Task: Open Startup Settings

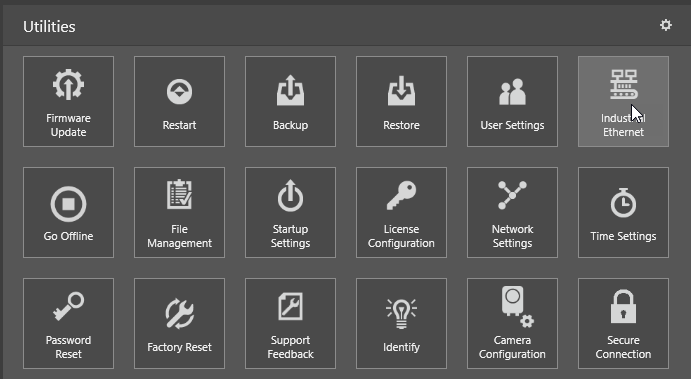Action: coord(290,212)
